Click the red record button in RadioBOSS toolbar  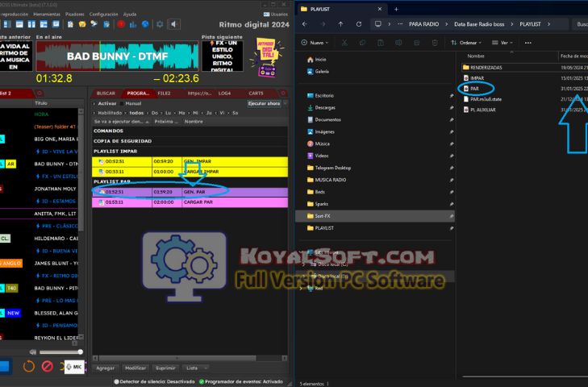(121, 24)
